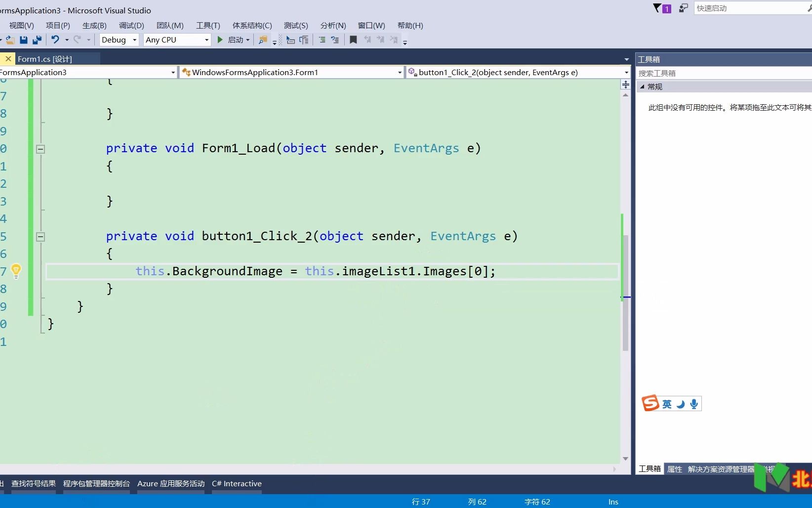Click the Find in Files toolbar icon
The width and height of the screenshot is (812, 508).
(263, 40)
